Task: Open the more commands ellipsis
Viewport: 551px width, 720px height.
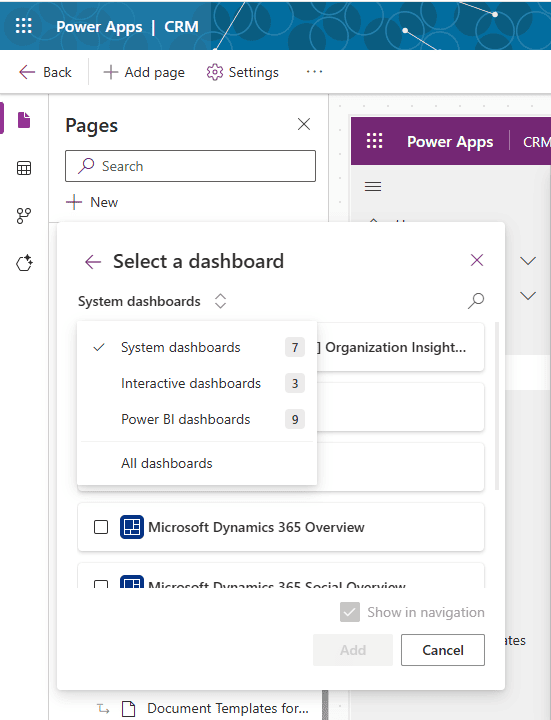Action: 314,72
